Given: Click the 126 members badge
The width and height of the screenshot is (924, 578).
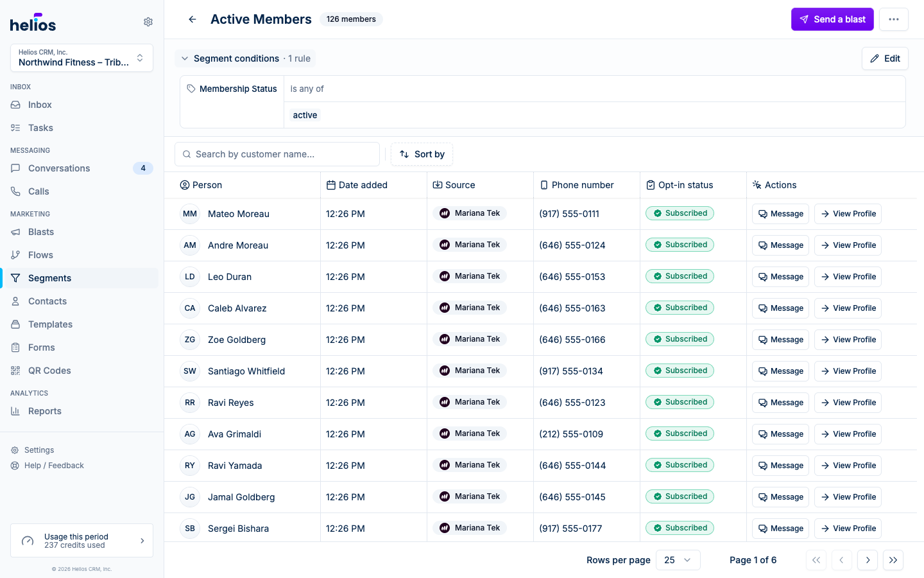Looking at the screenshot, I should tap(351, 19).
